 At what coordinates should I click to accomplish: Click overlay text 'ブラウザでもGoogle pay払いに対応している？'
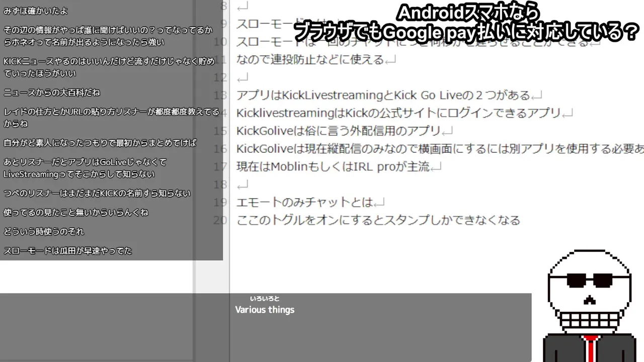pyautogui.click(x=466, y=33)
